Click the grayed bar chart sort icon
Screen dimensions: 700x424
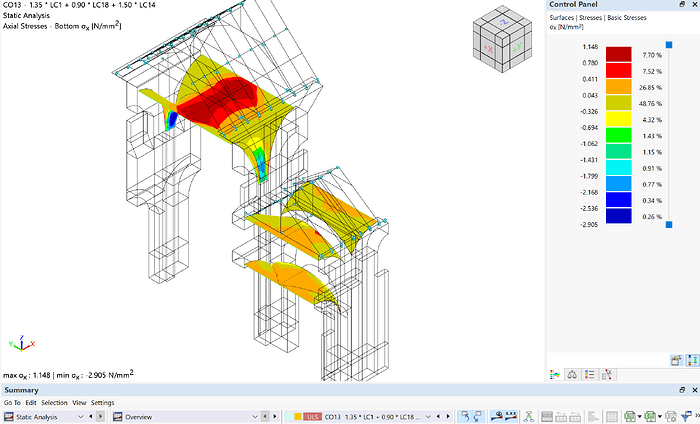tap(593, 416)
